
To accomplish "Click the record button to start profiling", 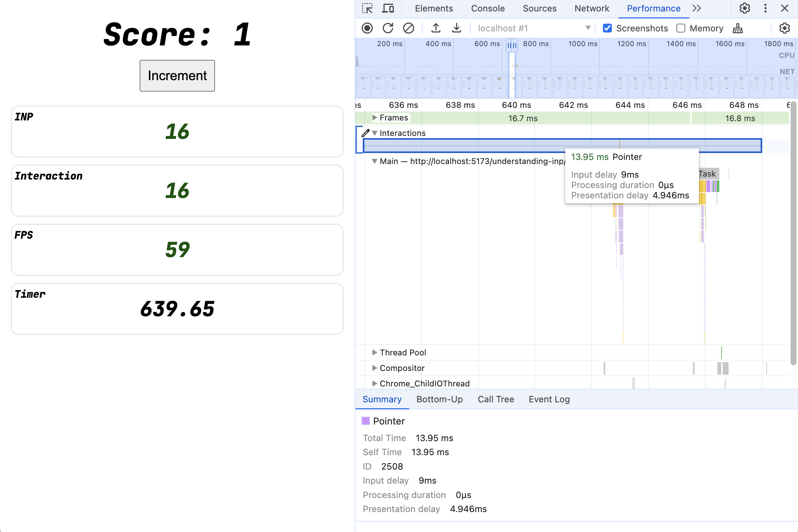I will tap(368, 28).
